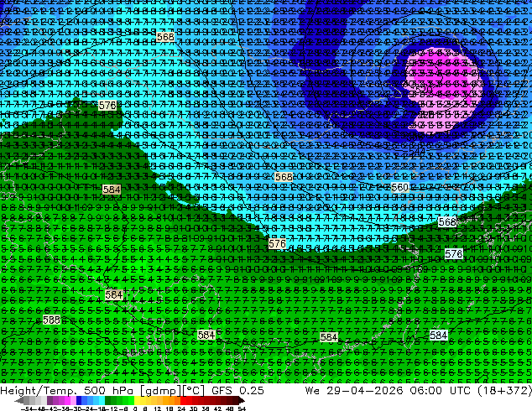Click the '29-04-2026' date text

point(365,390)
